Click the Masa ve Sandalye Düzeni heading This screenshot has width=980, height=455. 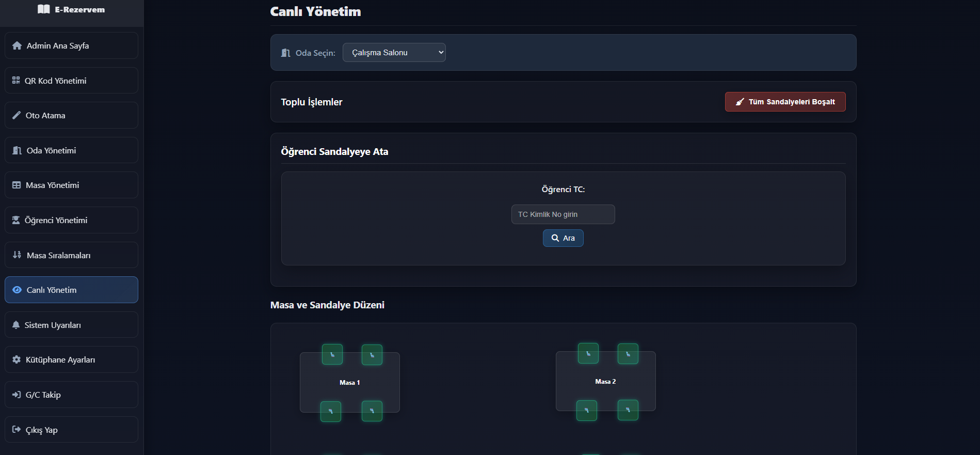(327, 305)
